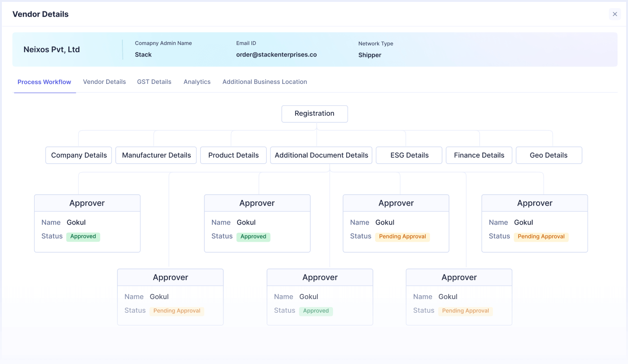Click the Finance Details node
The width and height of the screenshot is (628, 364).
coord(479,155)
